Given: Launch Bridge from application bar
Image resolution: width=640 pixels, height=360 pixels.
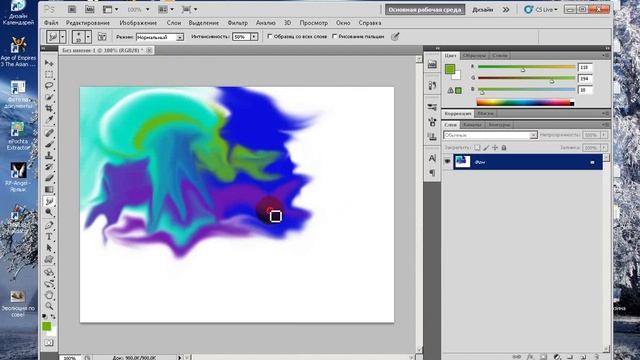Looking at the screenshot, I should 72,9.
